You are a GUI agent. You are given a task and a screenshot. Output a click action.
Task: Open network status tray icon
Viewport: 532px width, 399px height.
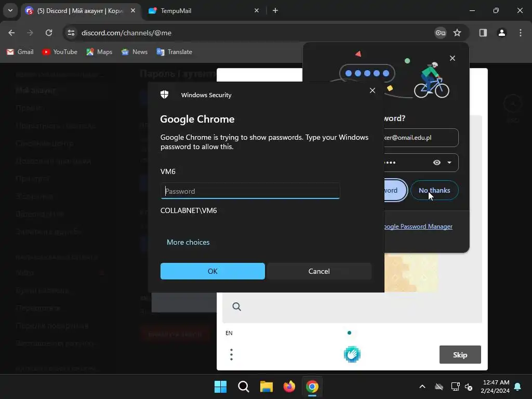tap(455, 387)
